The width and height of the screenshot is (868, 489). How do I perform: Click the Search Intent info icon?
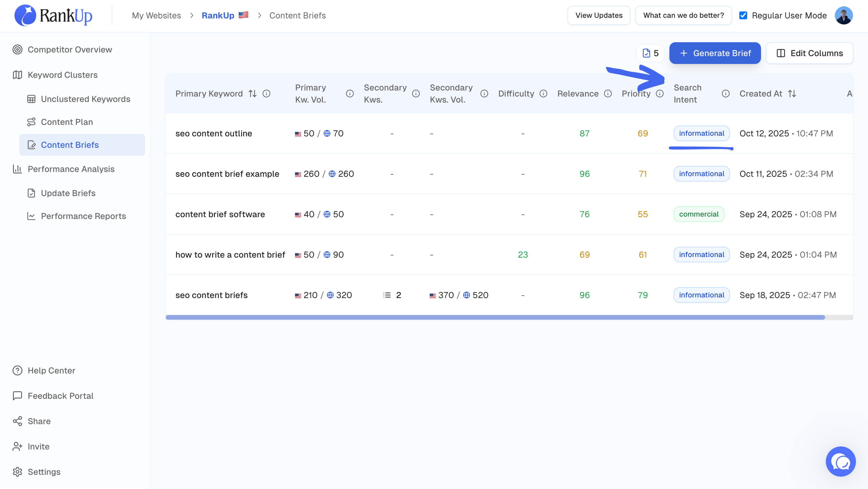725,94
